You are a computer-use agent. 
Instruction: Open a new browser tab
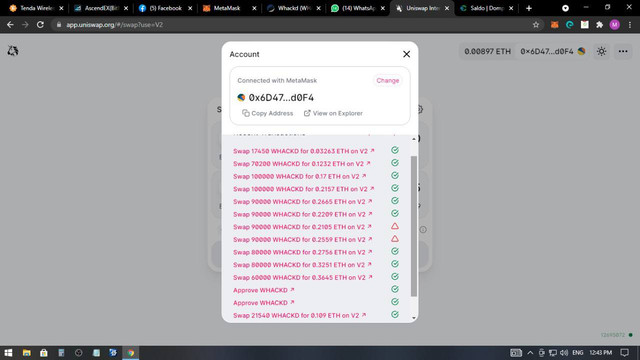[x=529, y=8]
